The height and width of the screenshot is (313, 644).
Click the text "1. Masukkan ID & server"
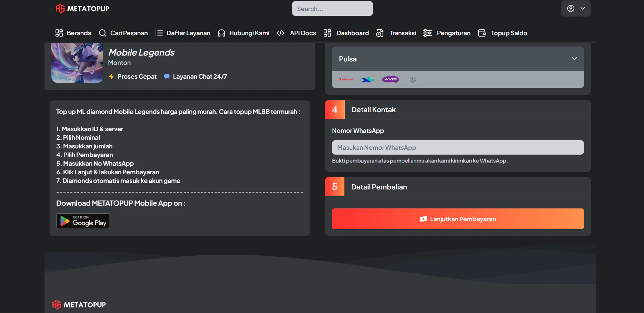(x=90, y=129)
